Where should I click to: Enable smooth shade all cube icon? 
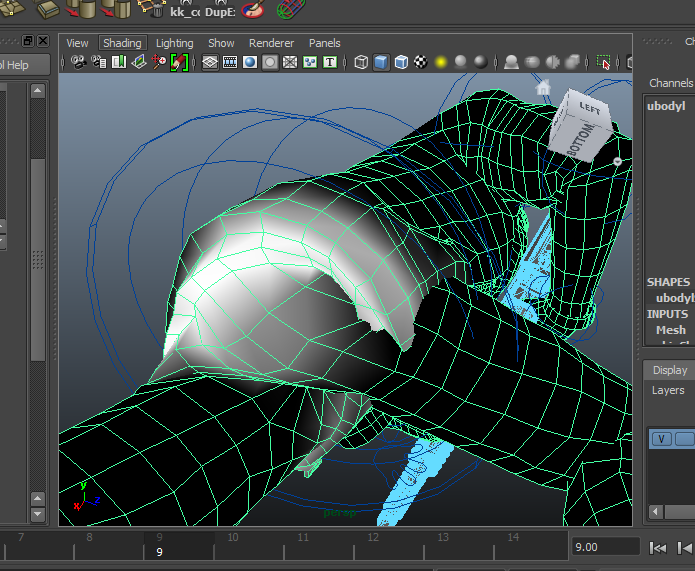point(381,62)
